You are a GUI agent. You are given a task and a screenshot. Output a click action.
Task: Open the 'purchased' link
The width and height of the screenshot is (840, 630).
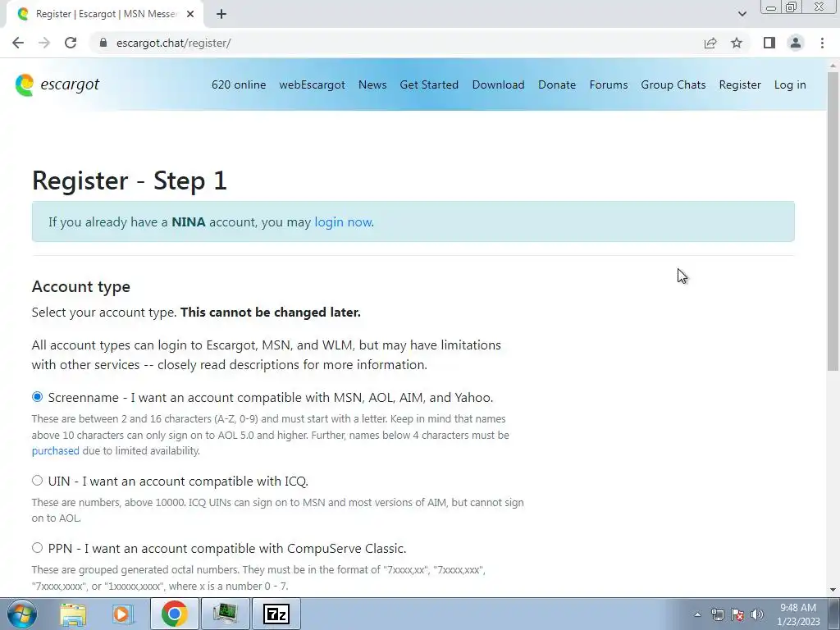(55, 451)
